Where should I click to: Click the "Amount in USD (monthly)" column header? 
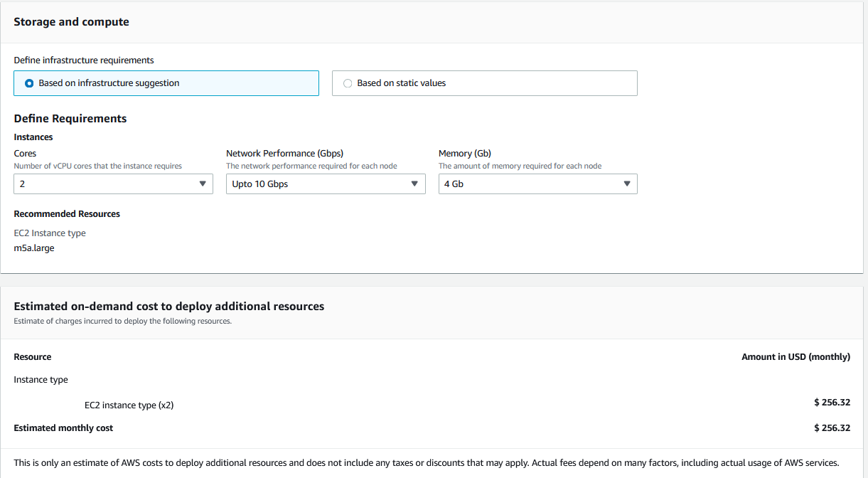click(795, 357)
